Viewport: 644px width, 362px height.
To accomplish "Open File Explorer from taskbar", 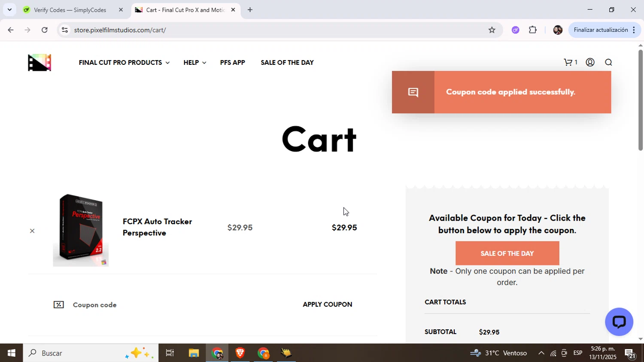I will [194, 353].
